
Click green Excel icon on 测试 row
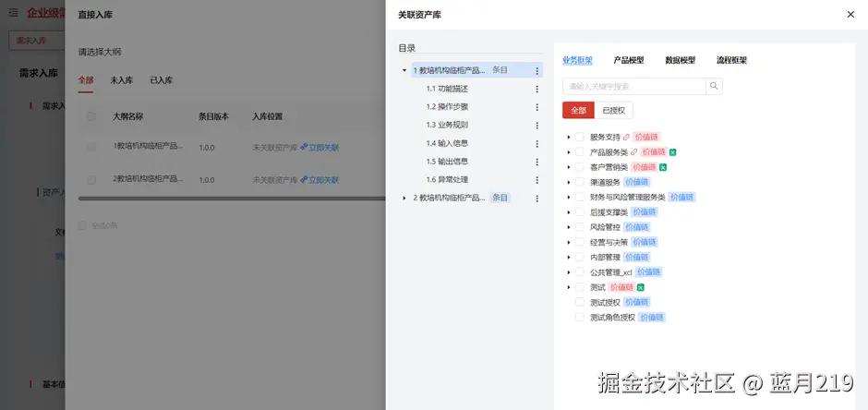click(641, 288)
